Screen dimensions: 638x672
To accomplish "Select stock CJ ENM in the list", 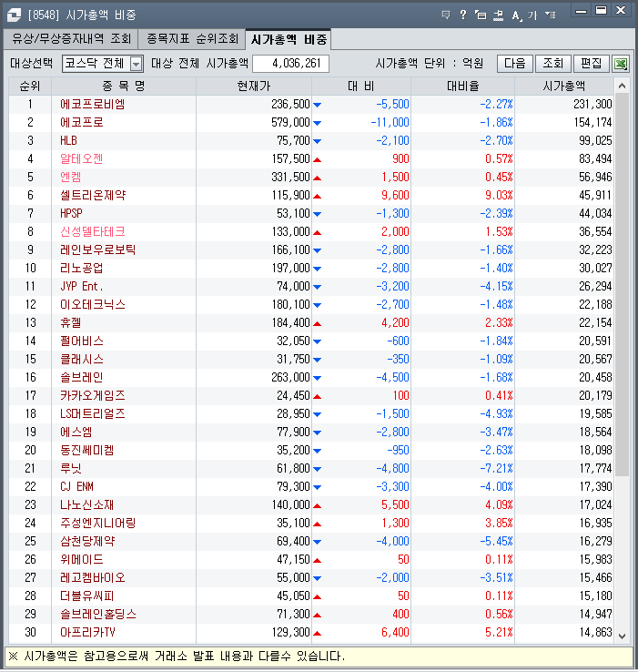I will 76,487.
